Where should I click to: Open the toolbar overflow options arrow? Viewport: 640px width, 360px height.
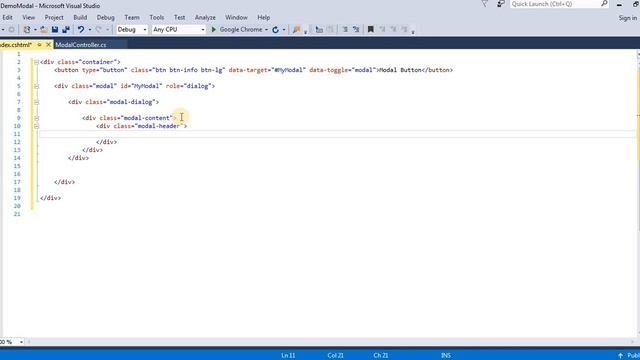413,31
